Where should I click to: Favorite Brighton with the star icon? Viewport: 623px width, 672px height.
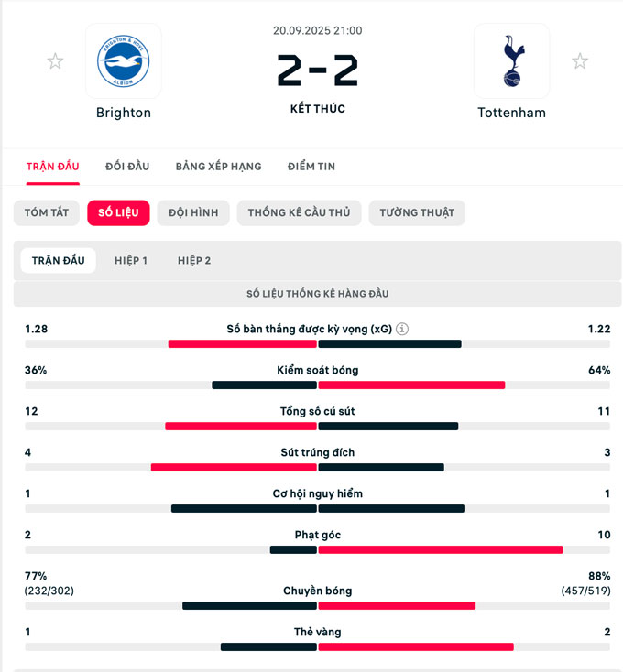pos(55,61)
